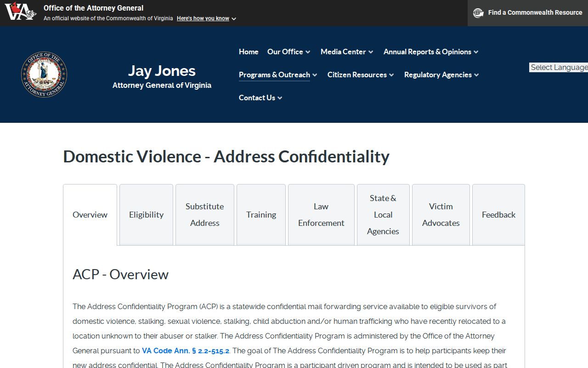Expand the "Here's how you know" disclosure
The height and width of the screenshot is (368, 588).
pyautogui.click(x=206, y=18)
